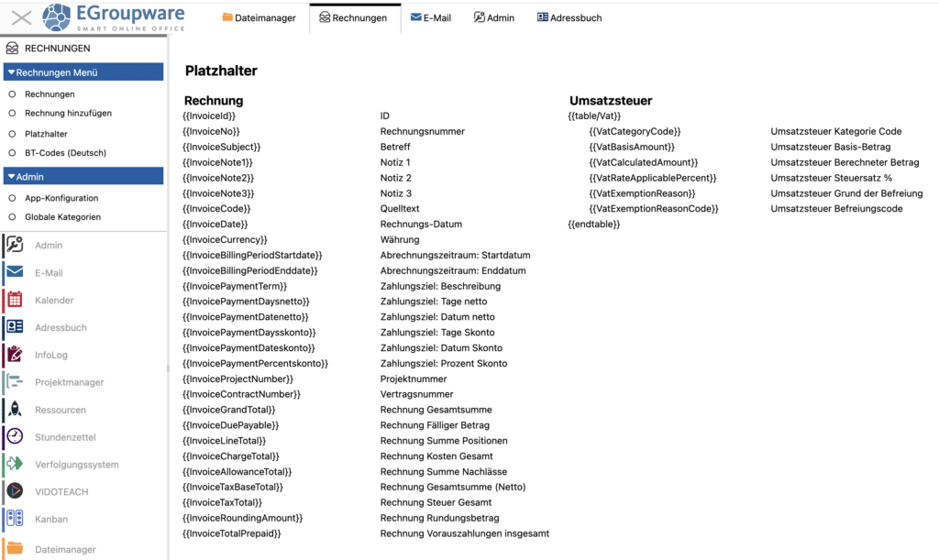
Task: Select the Platzhalter menu entry
Action: [46, 134]
